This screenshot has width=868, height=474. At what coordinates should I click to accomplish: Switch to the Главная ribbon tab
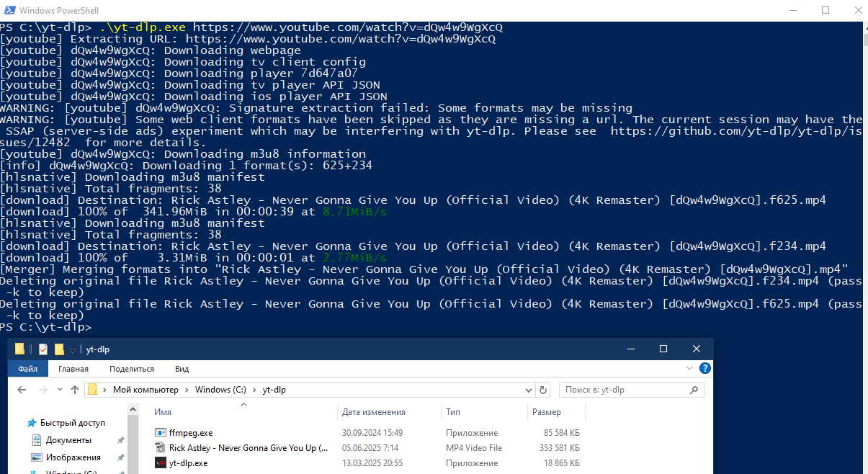(x=73, y=369)
